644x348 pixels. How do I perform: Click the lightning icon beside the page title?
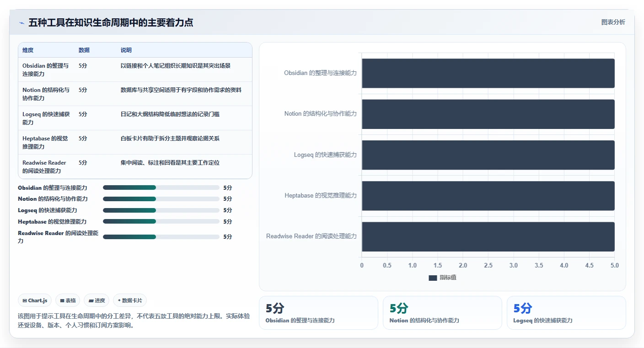(21, 23)
